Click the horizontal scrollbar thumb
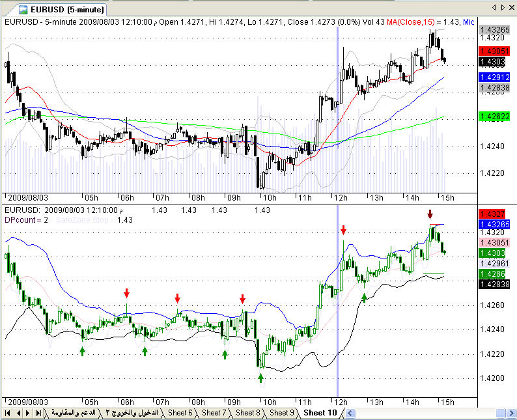Viewport: 517px width, 420px height. 501,413
